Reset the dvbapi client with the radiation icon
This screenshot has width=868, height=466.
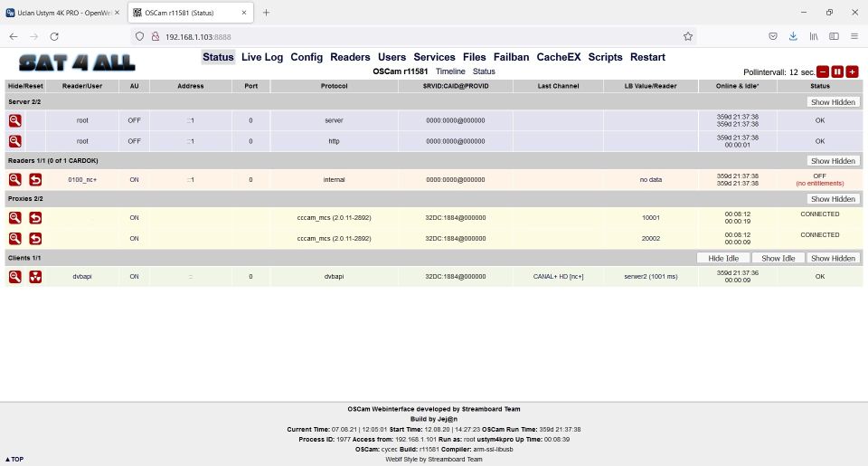[35, 276]
